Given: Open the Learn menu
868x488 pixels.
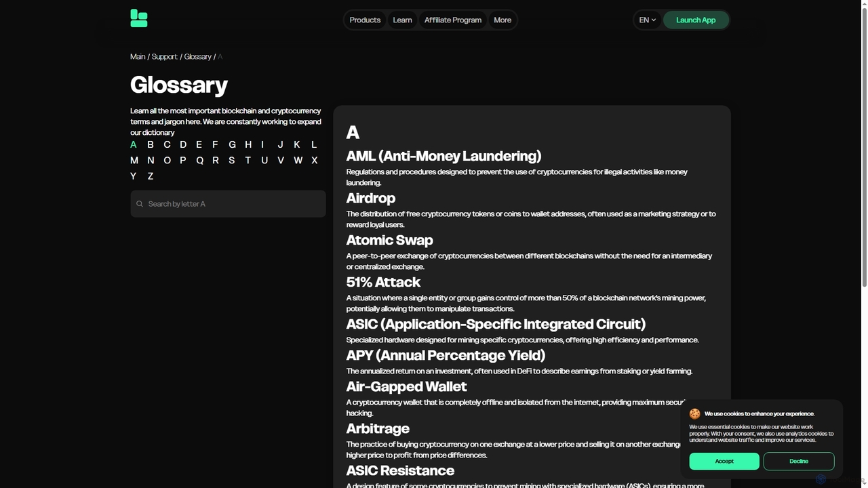Looking at the screenshot, I should 402,20.
